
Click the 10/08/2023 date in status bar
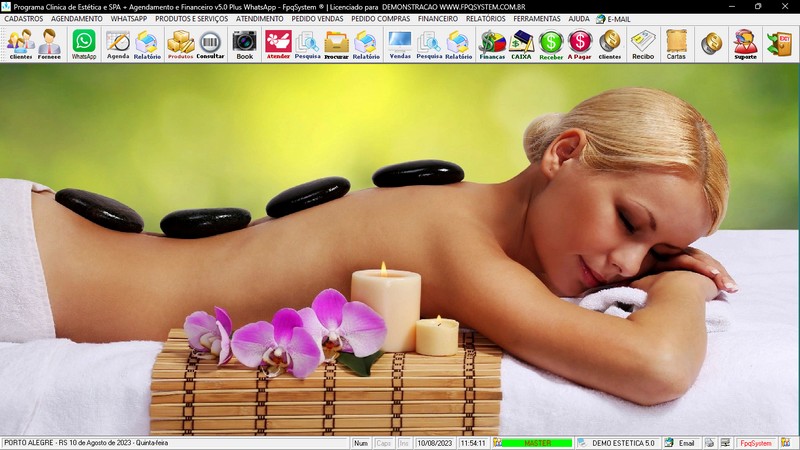(x=435, y=443)
